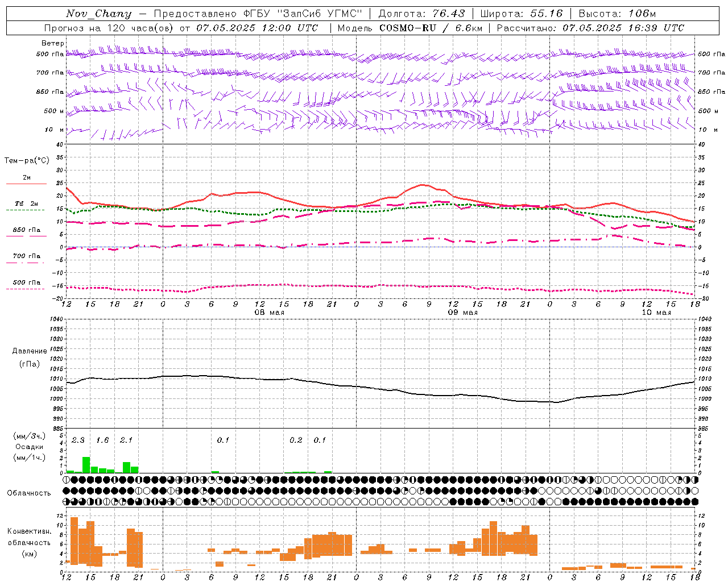Select calculation time '07.05.2025 16:39 UTC'
728x582 pixels.
tap(623, 28)
